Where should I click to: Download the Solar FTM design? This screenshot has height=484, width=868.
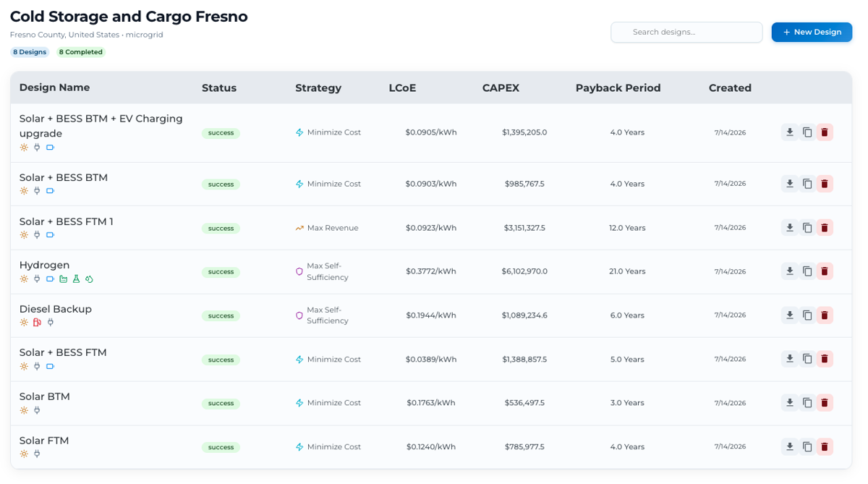coord(790,447)
